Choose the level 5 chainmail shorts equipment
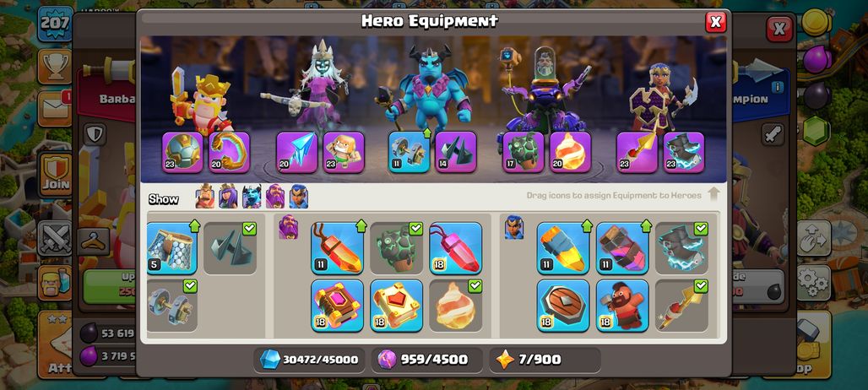 tap(172, 248)
